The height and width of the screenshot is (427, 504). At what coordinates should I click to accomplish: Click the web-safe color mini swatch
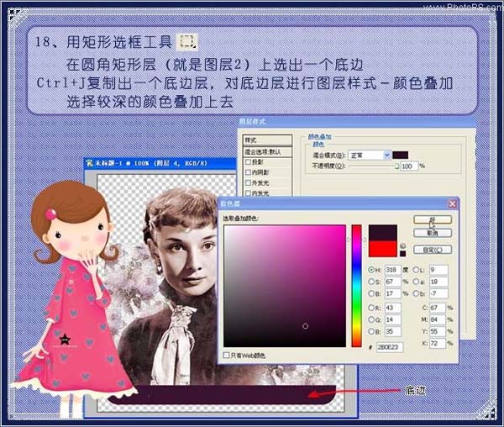pos(402,254)
